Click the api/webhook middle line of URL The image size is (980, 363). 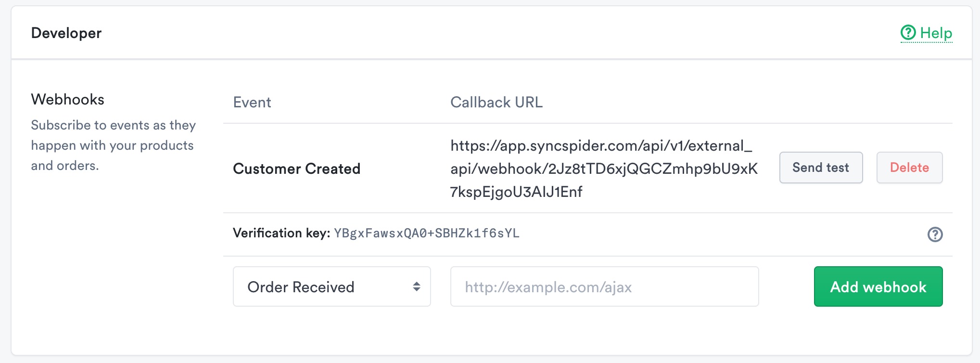coord(604,169)
